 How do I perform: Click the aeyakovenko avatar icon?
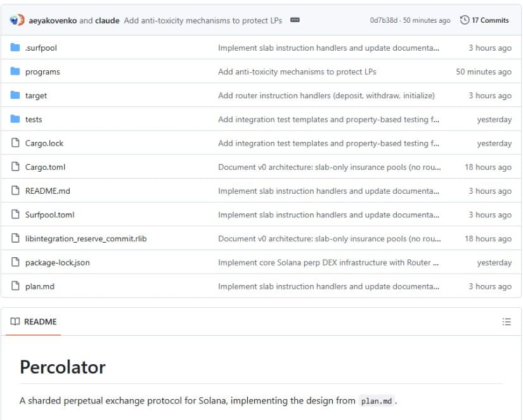pyautogui.click(x=17, y=20)
